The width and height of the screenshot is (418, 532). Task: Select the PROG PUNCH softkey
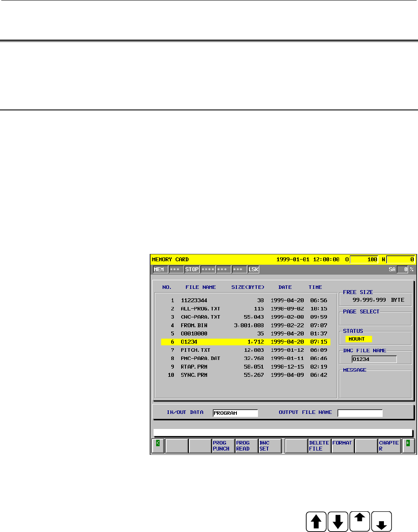[x=223, y=446]
